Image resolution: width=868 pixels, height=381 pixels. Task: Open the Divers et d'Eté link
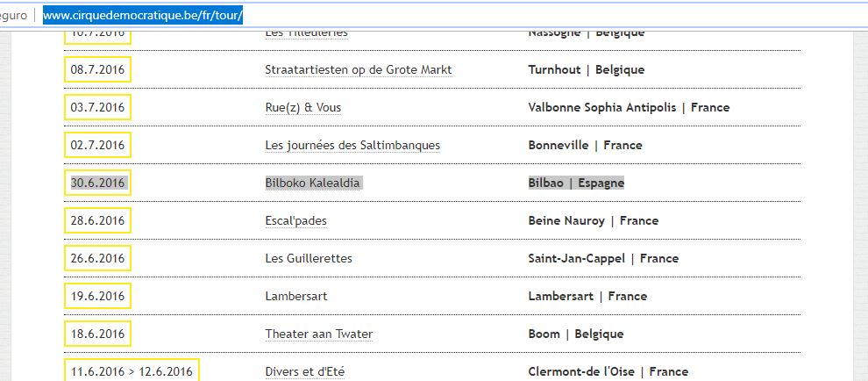tap(305, 371)
